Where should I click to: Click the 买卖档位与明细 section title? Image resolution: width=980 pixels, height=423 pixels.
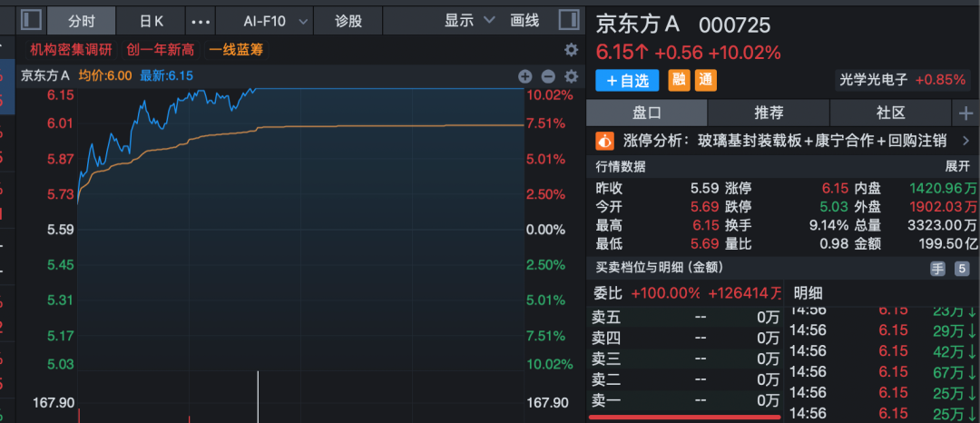(x=660, y=268)
